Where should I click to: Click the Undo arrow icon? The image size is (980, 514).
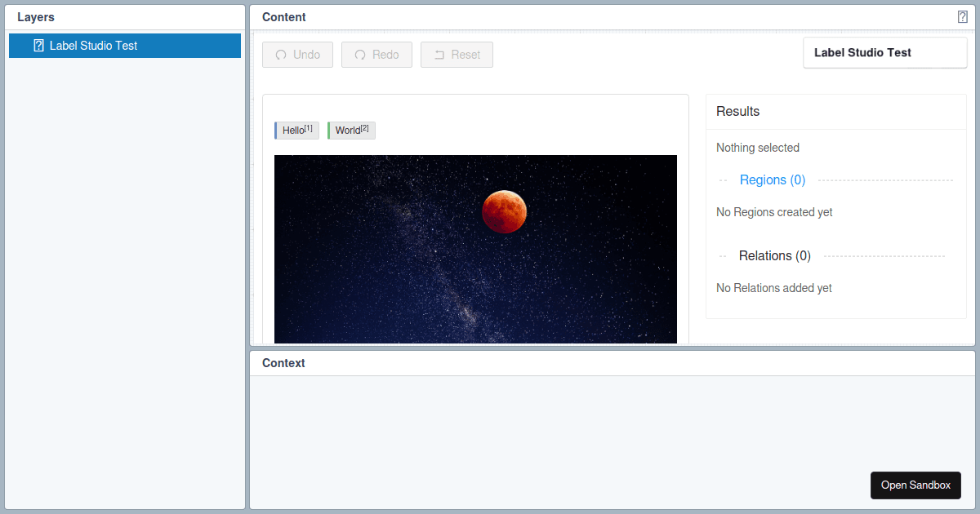282,54
